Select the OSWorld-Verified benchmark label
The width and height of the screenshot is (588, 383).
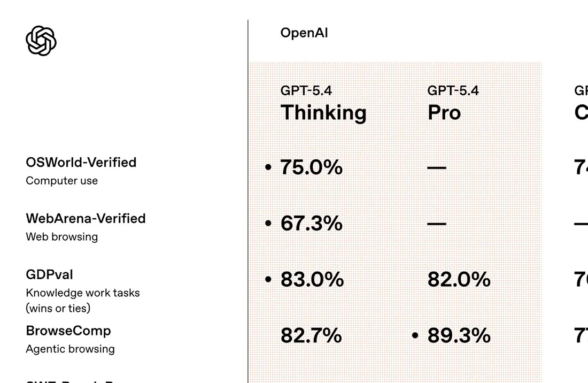pos(81,162)
